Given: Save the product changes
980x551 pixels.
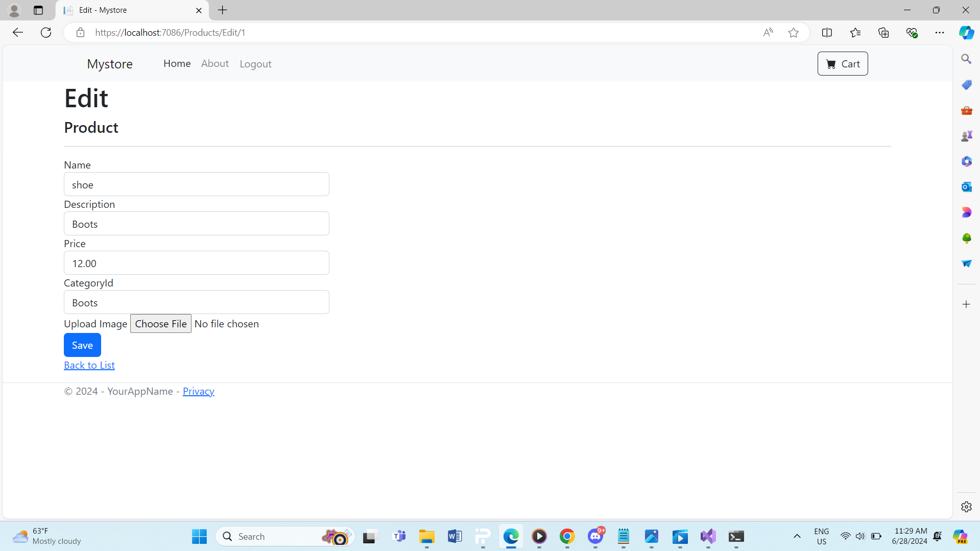Looking at the screenshot, I should point(82,345).
